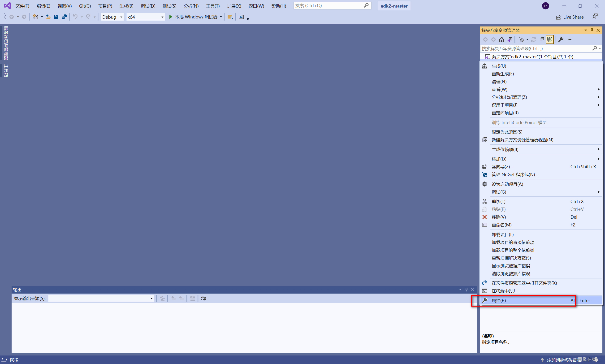
Task: Expand the 调试(G) submenu
Action: tap(541, 192)
